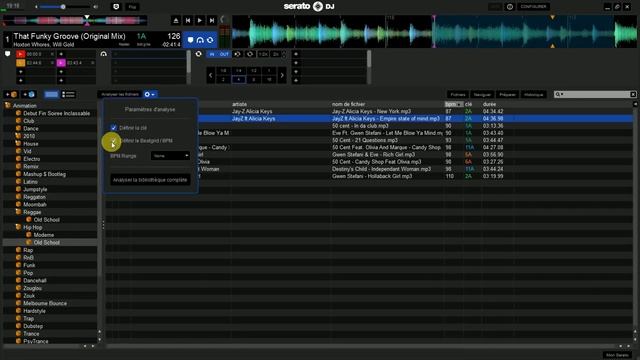Double the loop length with 2X
Viewport: 640px width, 360px height.
pyautogui.click(x=276, y=54)
